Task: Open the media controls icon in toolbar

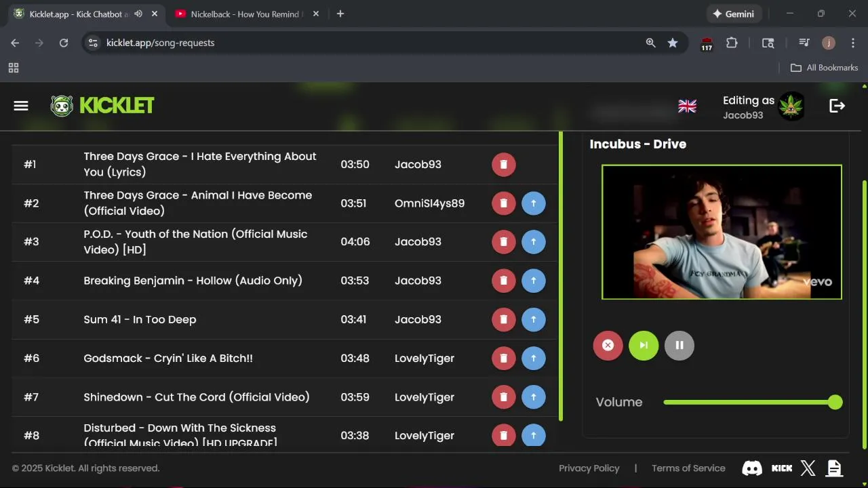Action: point(804,43)
